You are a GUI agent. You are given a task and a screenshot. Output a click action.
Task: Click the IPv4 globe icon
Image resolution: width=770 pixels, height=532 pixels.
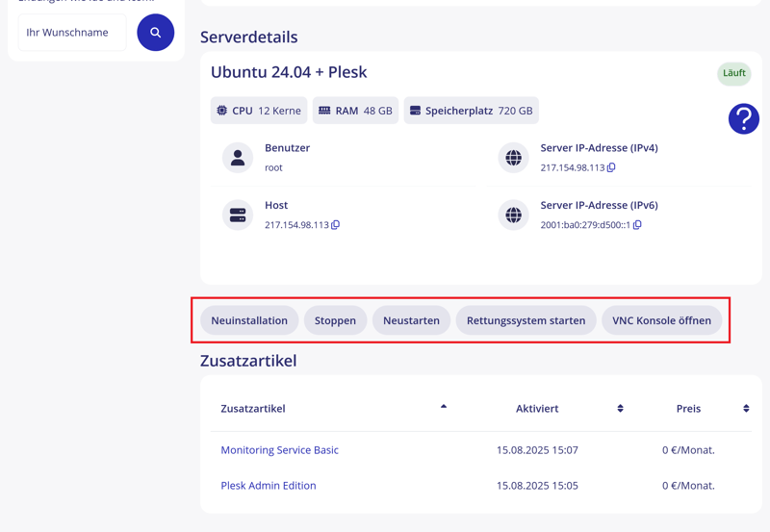tap(513, 158)
